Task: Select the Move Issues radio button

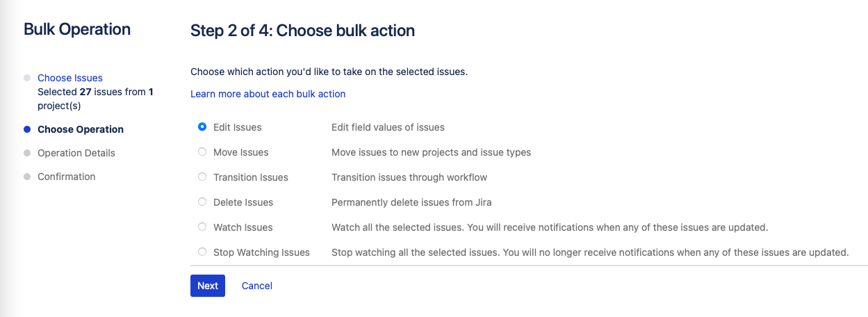Action: 202,152
